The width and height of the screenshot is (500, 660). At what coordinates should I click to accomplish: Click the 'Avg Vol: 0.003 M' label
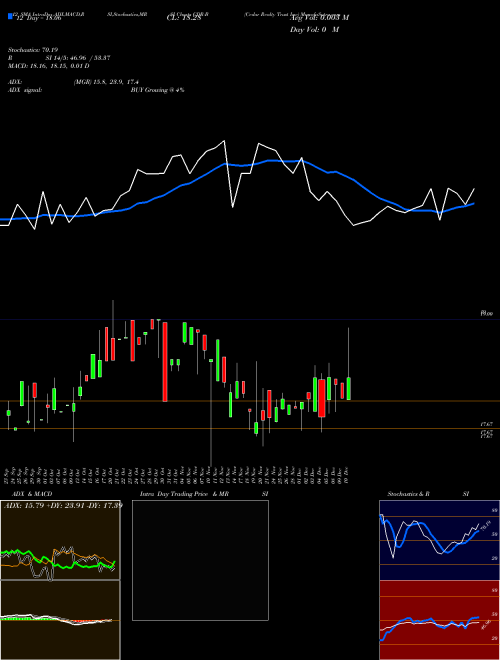point(319,18)
